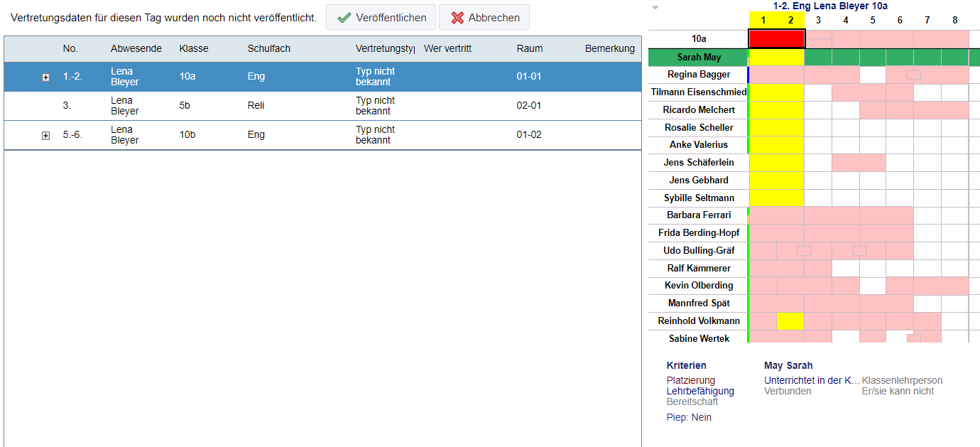The height and width of the screenshot is (447, 980).
Task: Expand the 1.-2. Lena Bleyer row
Action: point(46,77)
